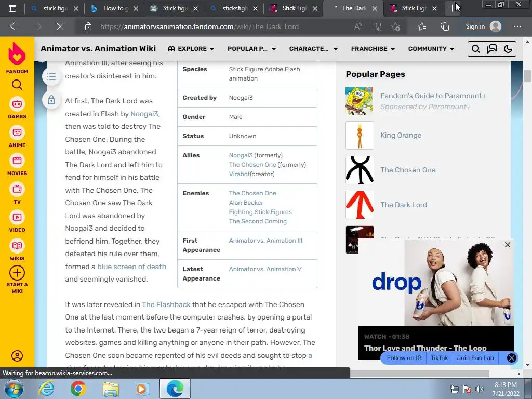The width and height of the screenshot is (532, 399).
Task: Open browser Settings and more menu
Action: pyautogui.click(x=517, y=26)
